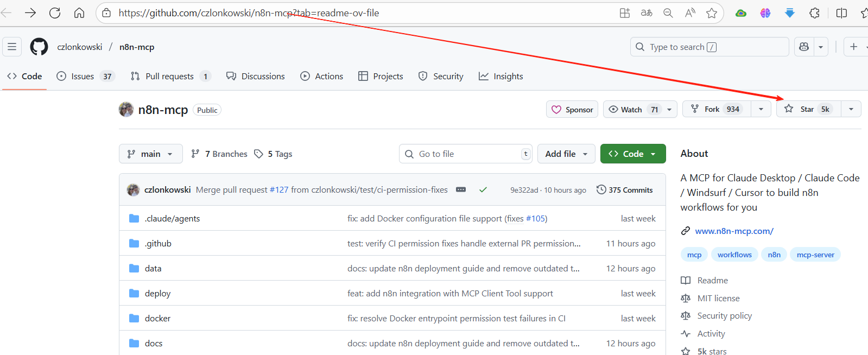Open the Pull requests tab
This screenshot has height=355, width=868.
[170, 76]
